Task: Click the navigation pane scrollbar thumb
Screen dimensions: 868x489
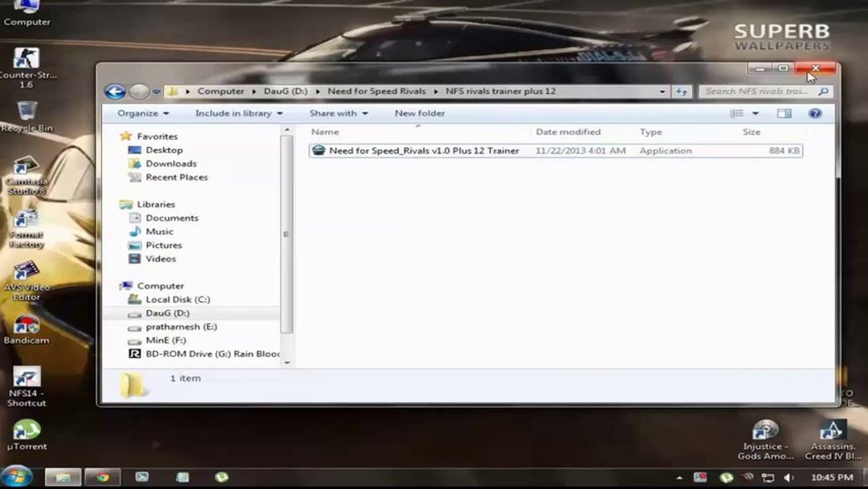Action: tap(287, 234)
